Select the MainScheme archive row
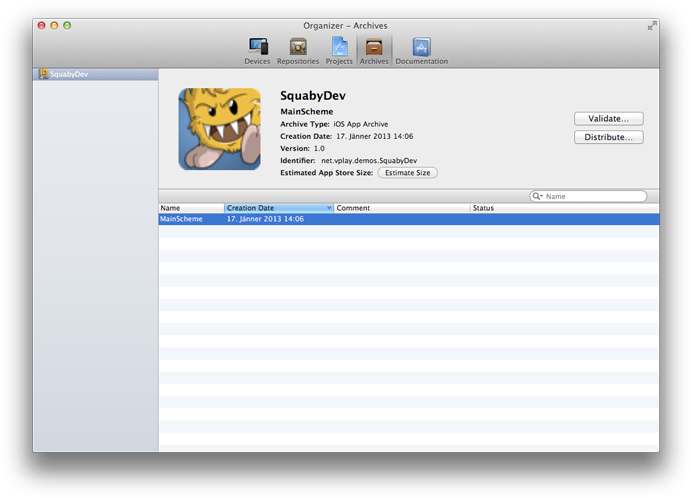Viewport: 691px width, 498px height. [400, 219]
